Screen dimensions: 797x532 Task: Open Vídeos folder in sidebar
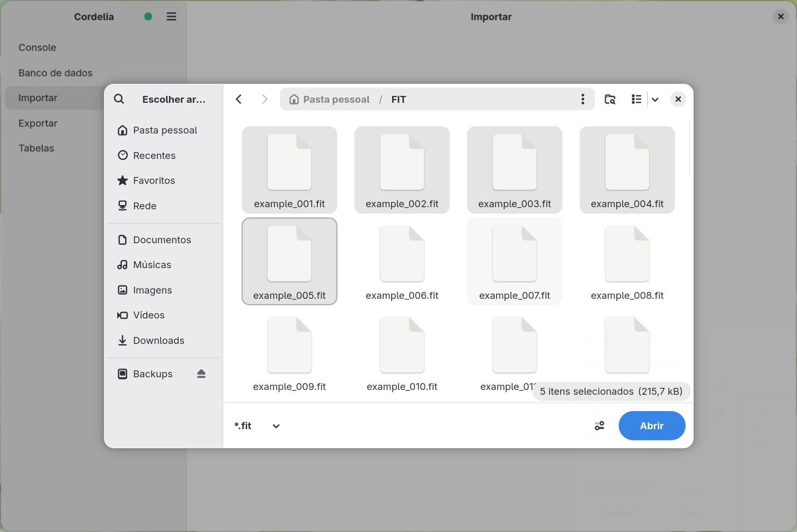[x=164, y=315]
